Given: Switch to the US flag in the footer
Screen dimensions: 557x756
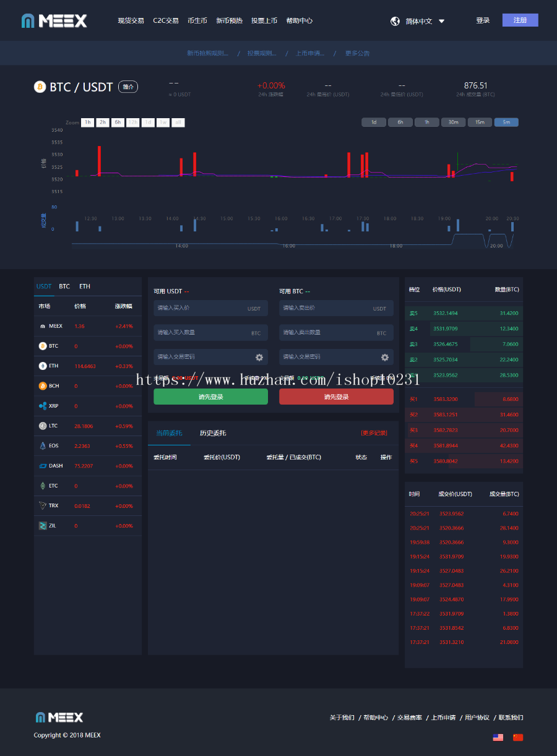Looking at the screenshot, I should tap(498, 737).
